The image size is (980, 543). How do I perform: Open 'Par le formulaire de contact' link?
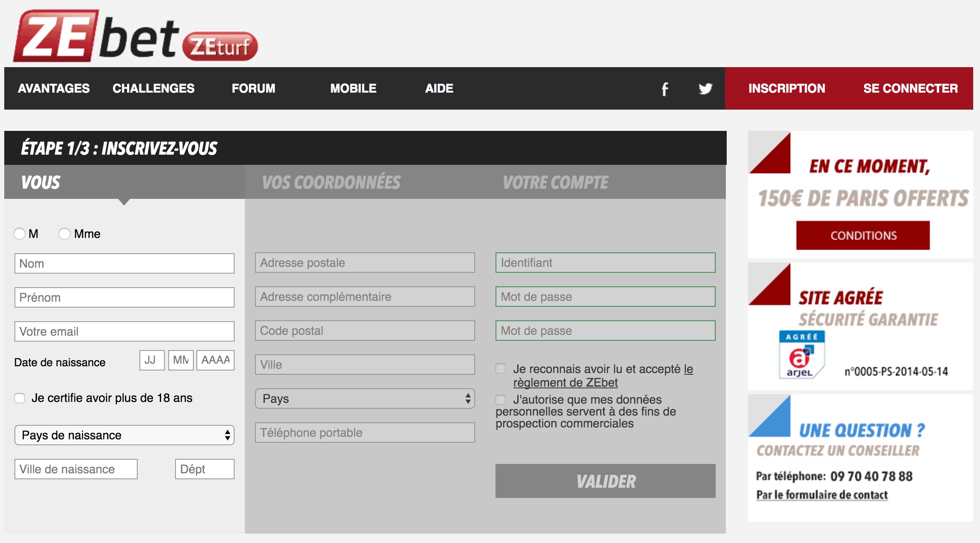(x=822, y=495)
